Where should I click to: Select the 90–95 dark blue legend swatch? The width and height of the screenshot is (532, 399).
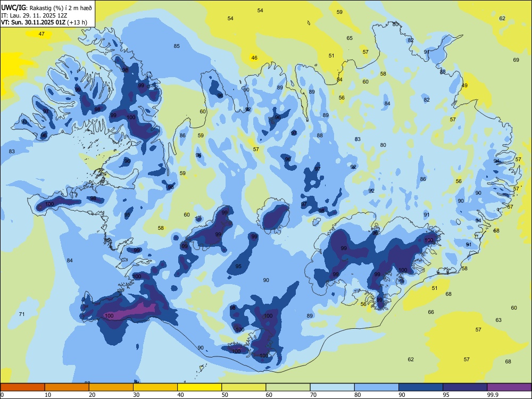[x=421, y=387]
